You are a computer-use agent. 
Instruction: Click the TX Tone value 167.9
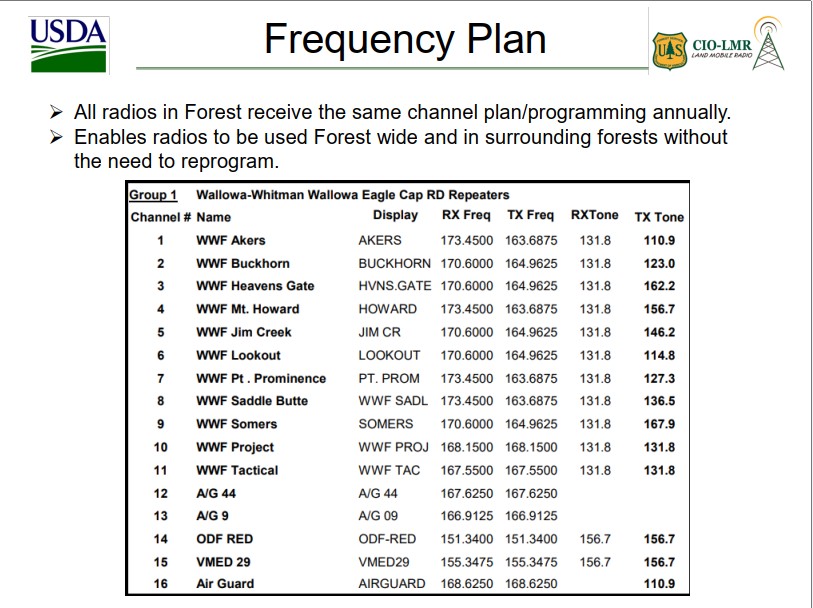pyautogui.click(x=659, y=424)
